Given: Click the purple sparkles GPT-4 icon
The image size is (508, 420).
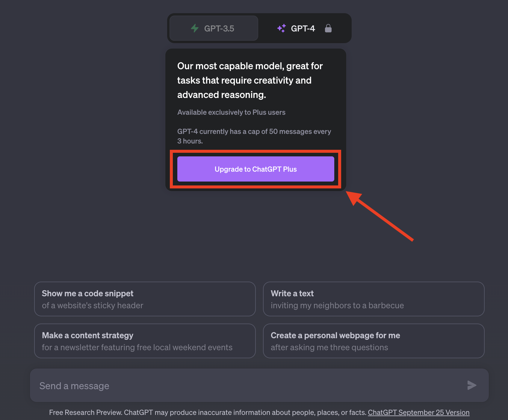Looking at the screenshot, I should coord(282,28).
